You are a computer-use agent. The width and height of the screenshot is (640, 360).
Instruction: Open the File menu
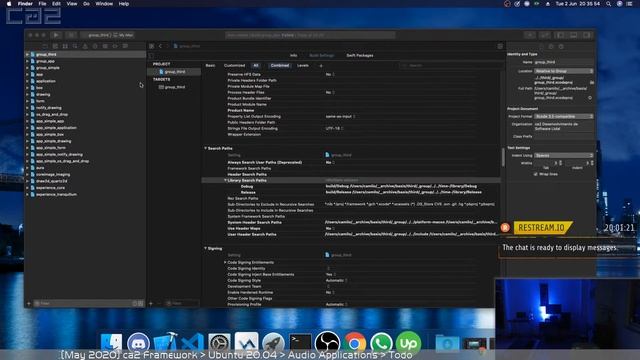click(x=42, y=4)
